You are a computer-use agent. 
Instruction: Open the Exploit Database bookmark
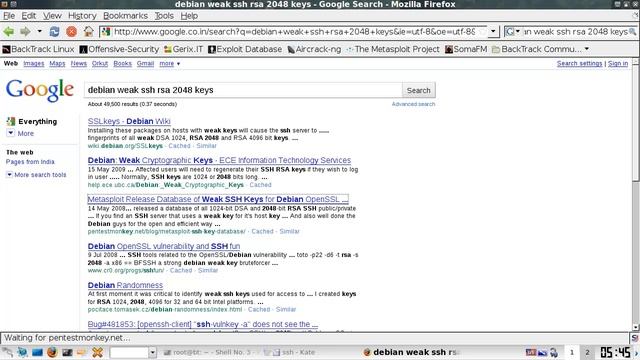pos(245,49)
